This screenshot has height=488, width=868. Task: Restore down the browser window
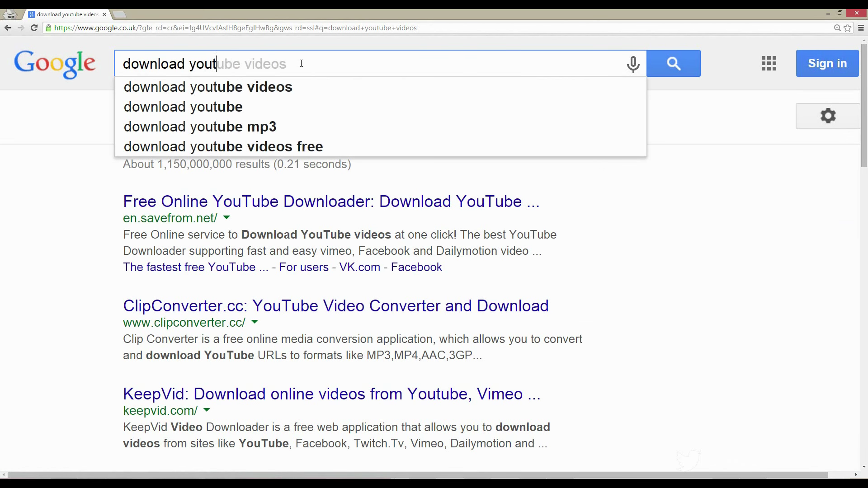[x=840, y=13]
